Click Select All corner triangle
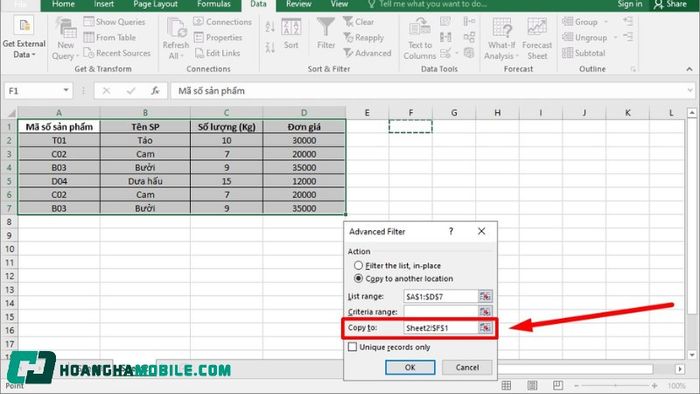This screenshot has height=394, width=700. pyautogui.click(x=11, y=113)
